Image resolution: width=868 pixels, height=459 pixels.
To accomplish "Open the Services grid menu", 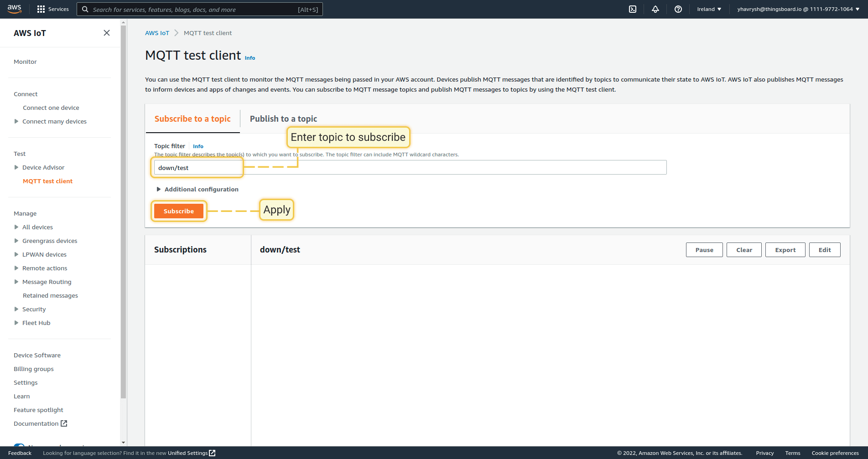I will 53,9.
